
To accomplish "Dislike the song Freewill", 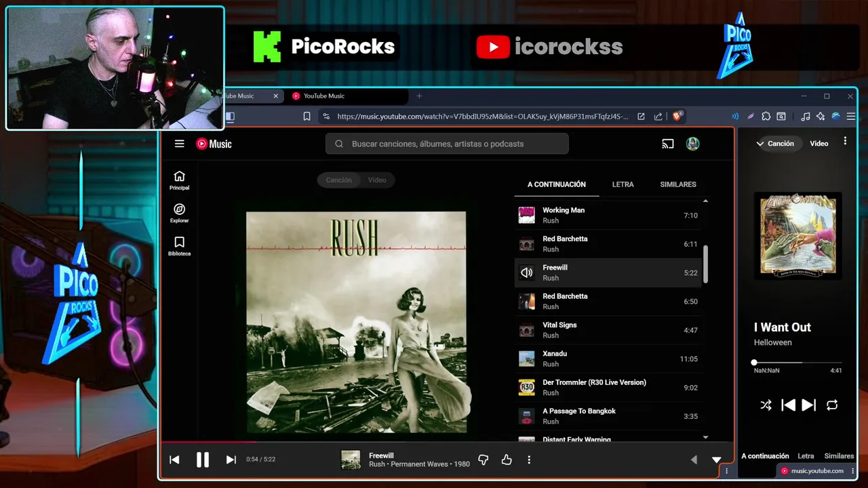I will pyautogui.click(x=484, y=460).
